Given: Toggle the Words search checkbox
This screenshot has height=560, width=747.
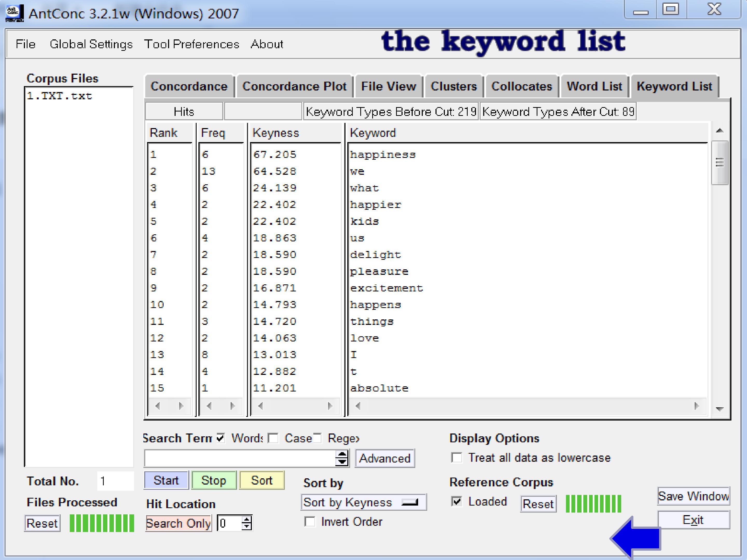Looking at the screenshot, I should [220, 438].
